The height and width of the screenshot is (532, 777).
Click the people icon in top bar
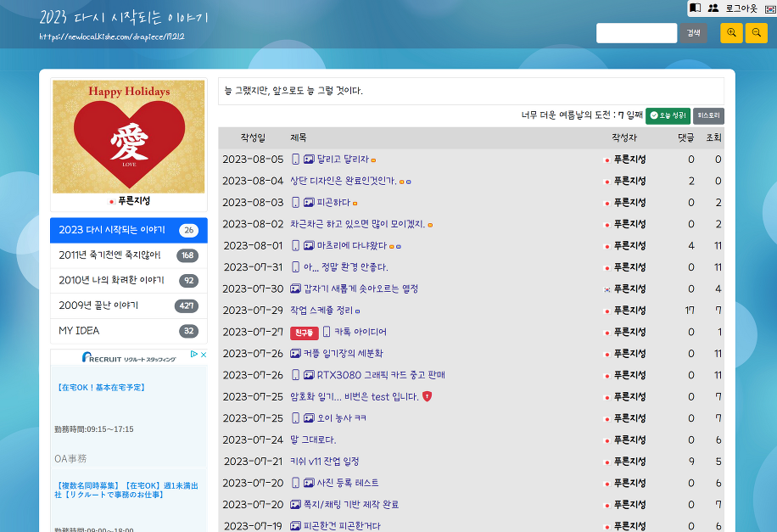[713, 8]
